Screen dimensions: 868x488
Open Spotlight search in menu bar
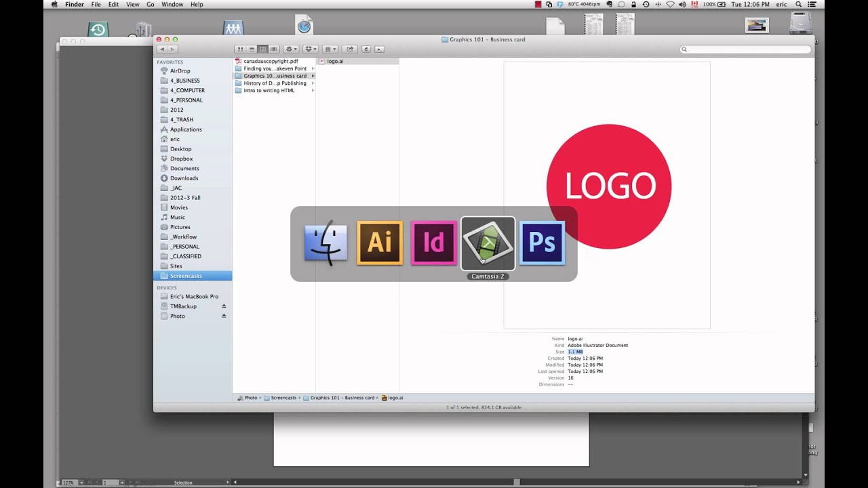[x=797, y=4]
